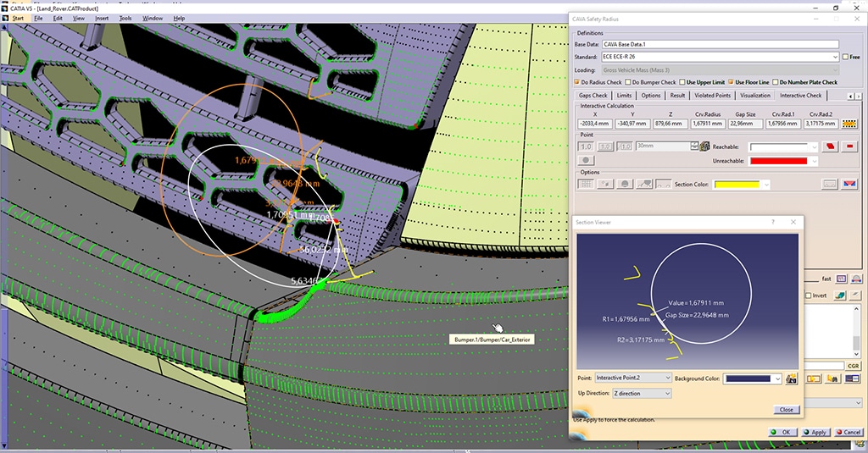This screenshot has height=453, width=868.
Task: Click the 30mm spinner arrows
Action: 694,146
